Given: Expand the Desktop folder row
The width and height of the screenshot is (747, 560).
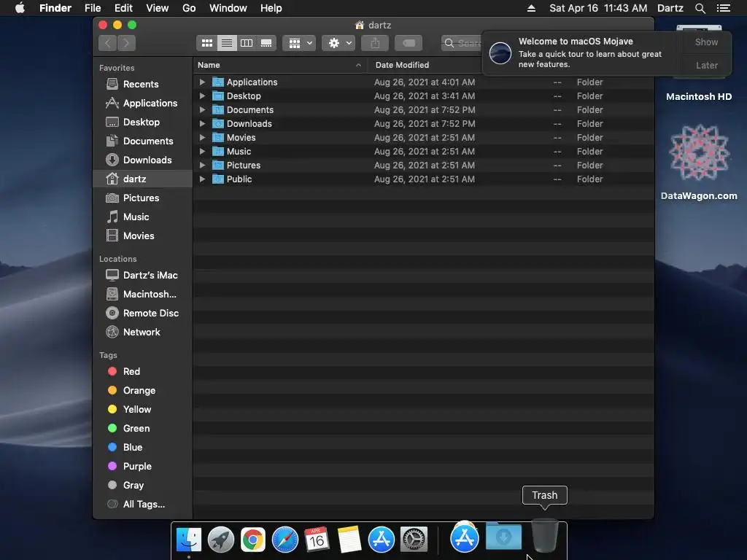Looking at the screenshot, I should [x=202, y=96].
